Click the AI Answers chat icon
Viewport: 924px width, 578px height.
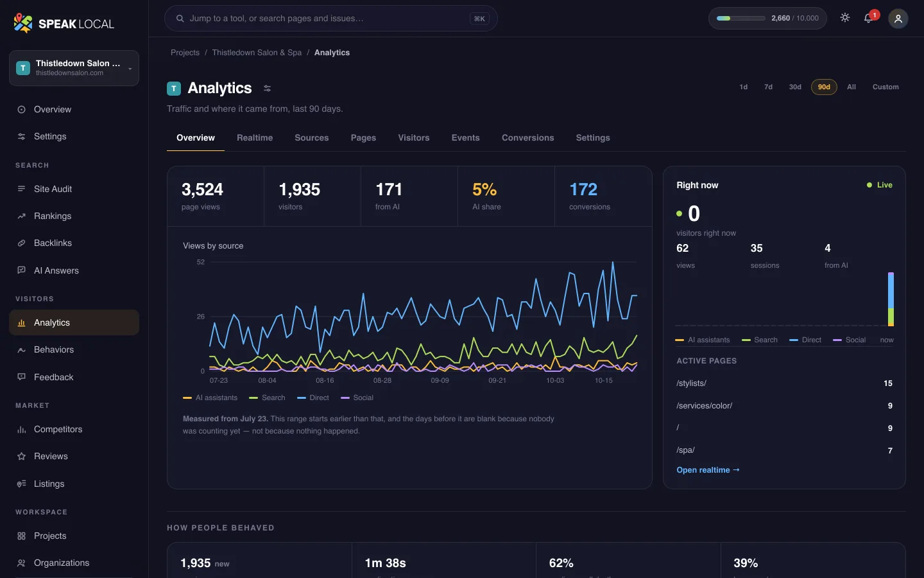tap(21, 270)
